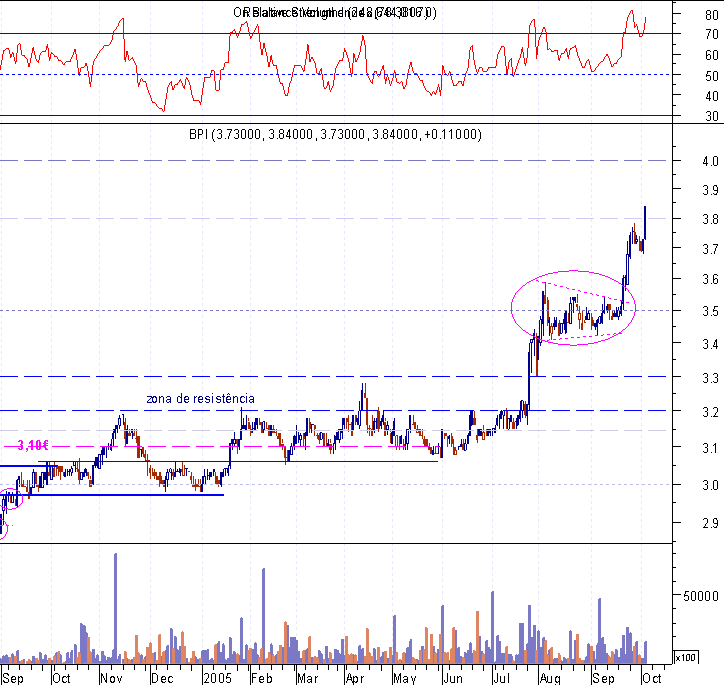Image resolution: width=724 pixels, height=685 pixels.
Task: Click the RSI 70 axis label
Action: [x=712, y=34]
